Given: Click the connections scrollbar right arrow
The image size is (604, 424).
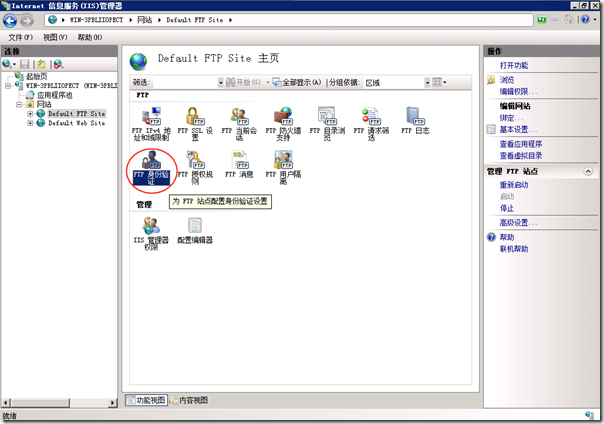Looking at the screenshot, I should pos(112,403).
